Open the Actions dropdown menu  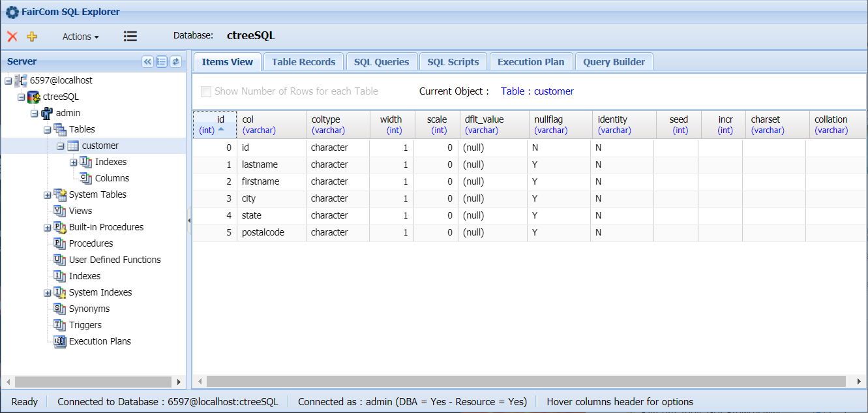(80, 37)
